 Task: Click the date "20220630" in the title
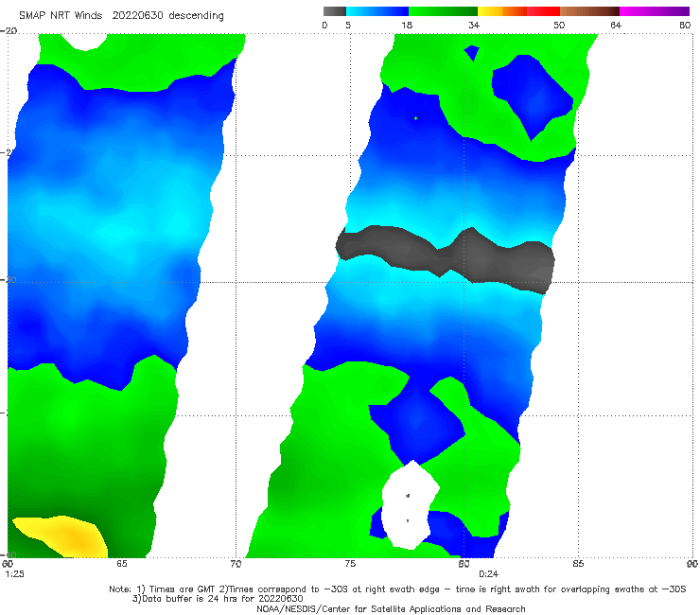coord(137,15)
